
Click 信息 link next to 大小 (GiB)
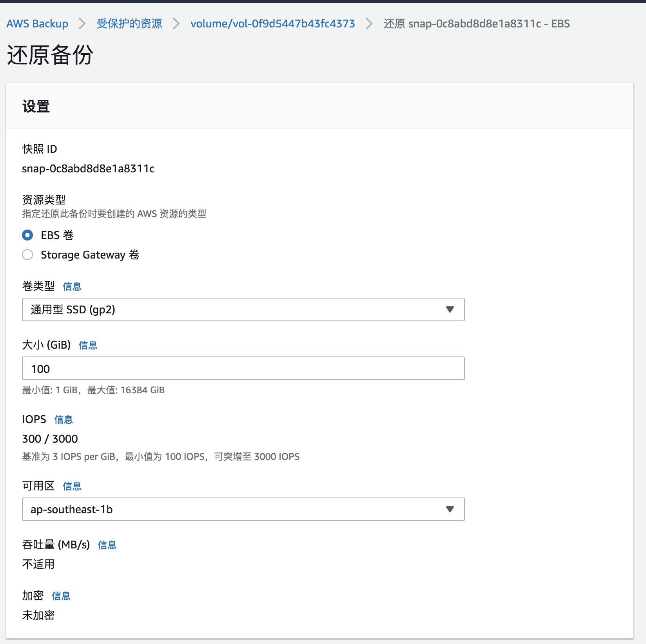click(x=88, y=345)
